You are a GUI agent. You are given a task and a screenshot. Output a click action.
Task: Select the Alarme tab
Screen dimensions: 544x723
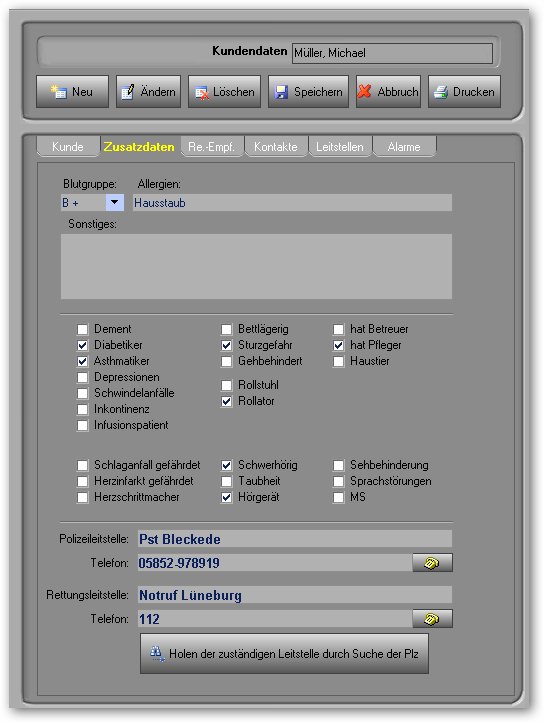coord(404,147)
